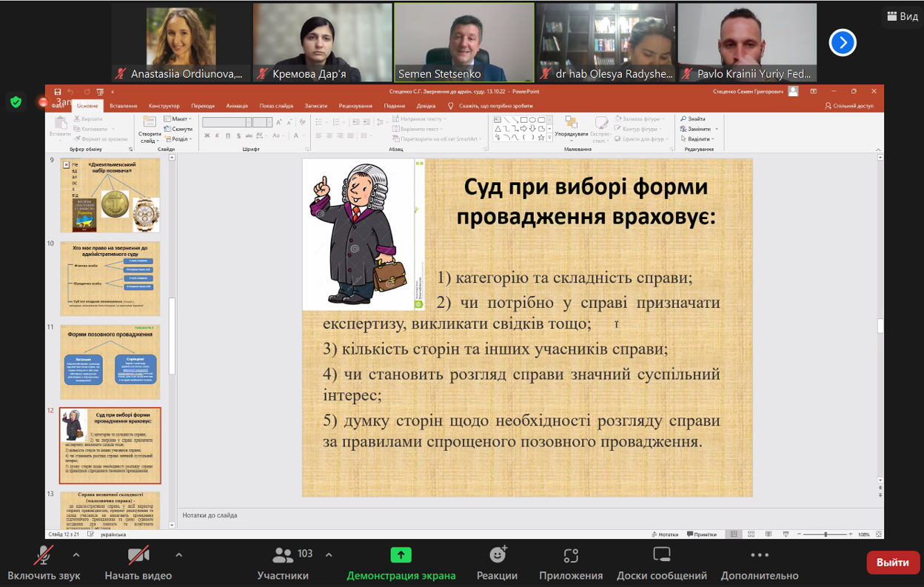Click the Reactions (Реакции) smiley icon
The image size is (924, 587).
[x=498, y=555]
